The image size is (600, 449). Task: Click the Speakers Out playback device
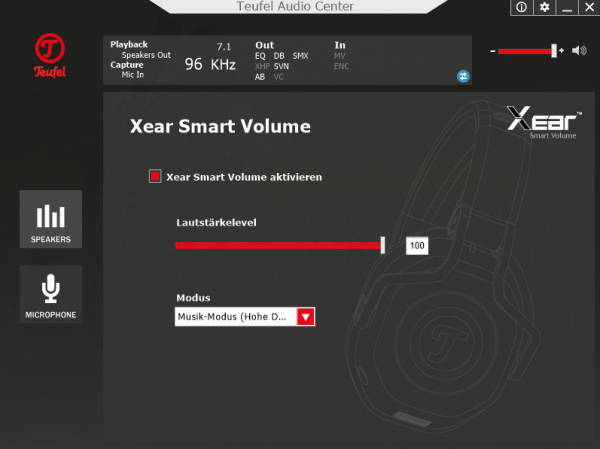pos(146,55)
